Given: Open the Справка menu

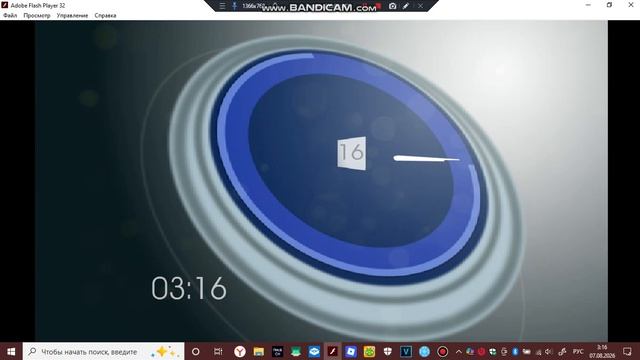Looking at the screenshot, I should [105, 16].
